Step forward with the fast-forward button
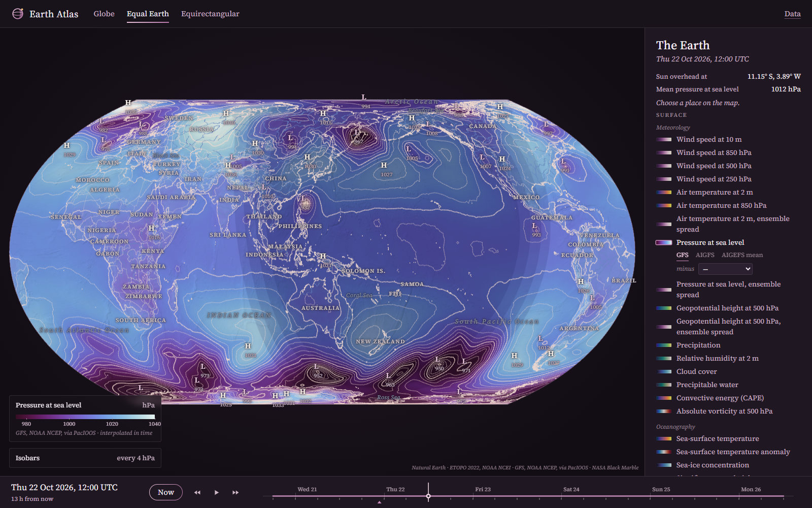The image size is (812, 508). point(235,492)
